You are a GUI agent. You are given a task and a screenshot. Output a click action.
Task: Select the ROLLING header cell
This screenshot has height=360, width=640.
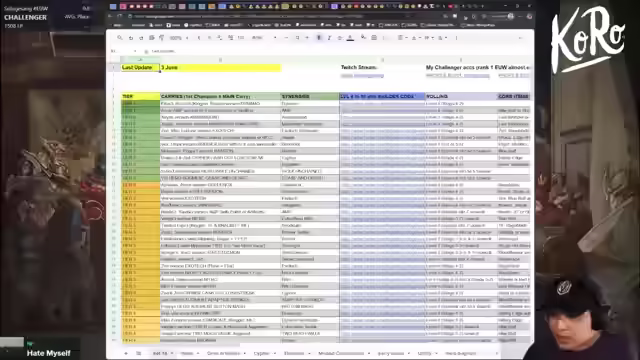(461, 96)
